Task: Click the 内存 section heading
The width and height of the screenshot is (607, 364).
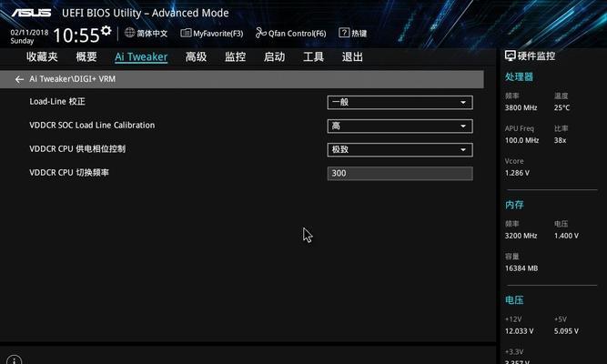Action: (514, 205)
